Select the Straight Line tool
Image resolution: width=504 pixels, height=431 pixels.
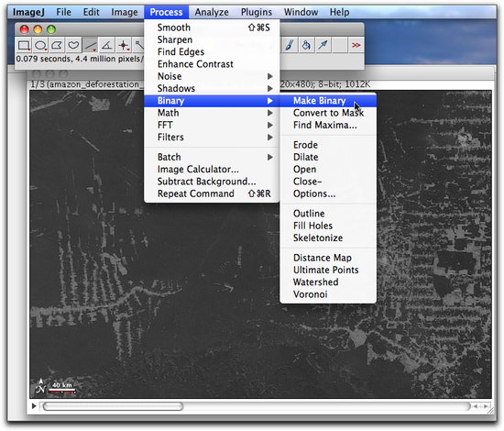tap(91, 45)
